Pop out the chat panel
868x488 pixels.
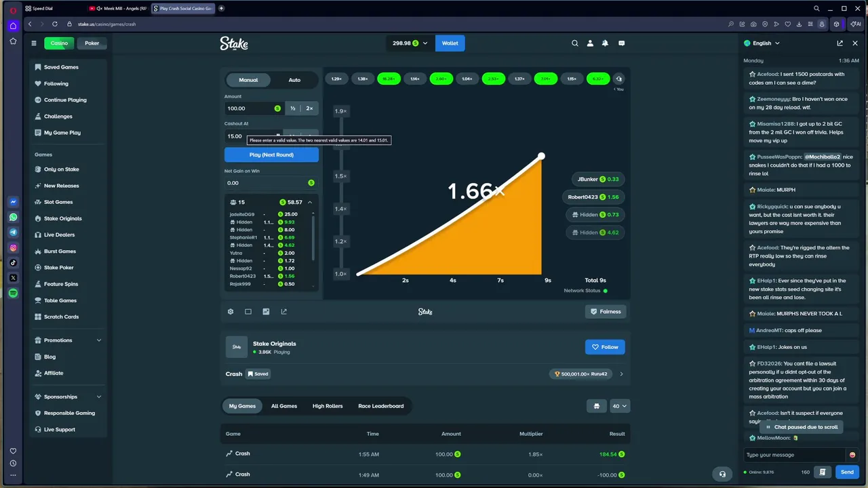coord(840,43)
